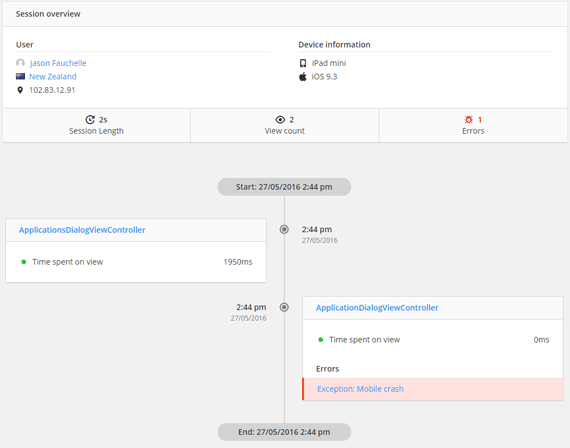This screenshot has height=448, width=570.
Task: Open the ApplicationDialogViewController view link
Action: (x=377, y=308)
